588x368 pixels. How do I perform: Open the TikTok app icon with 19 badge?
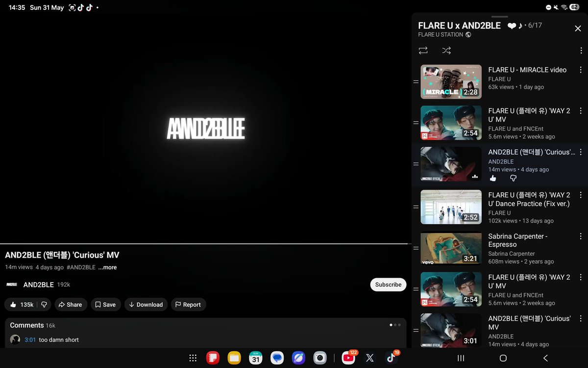coord(391,358)
